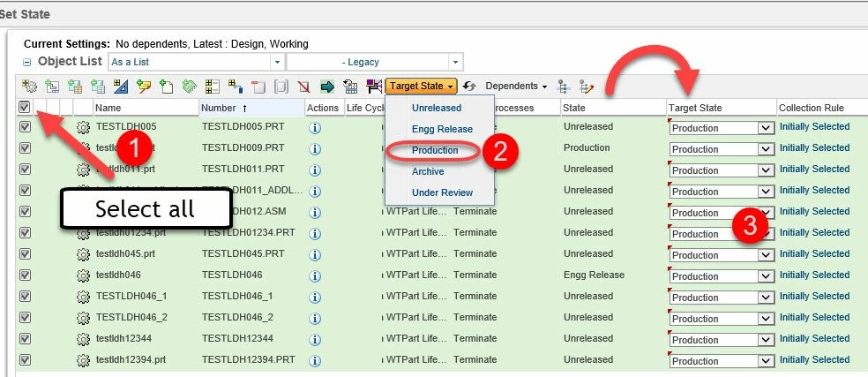Uncheck the TESTLDH011.PRT row checkbox
This screenshot has width=868, height=377.
point(25,170)
